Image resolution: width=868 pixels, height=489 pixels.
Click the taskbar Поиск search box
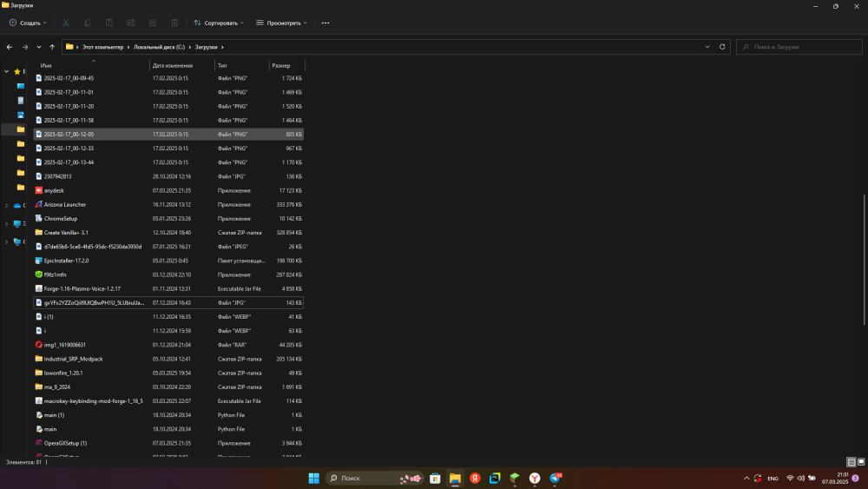coord(375,478)
